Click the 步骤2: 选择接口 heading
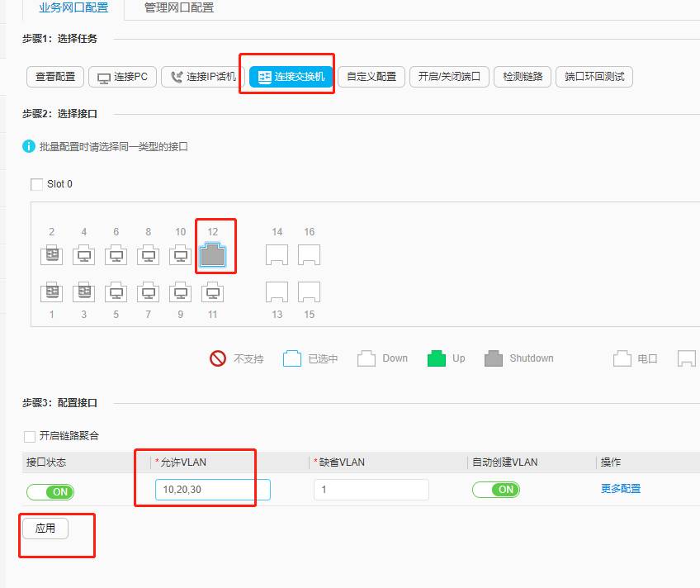 (x=59, y=114)
